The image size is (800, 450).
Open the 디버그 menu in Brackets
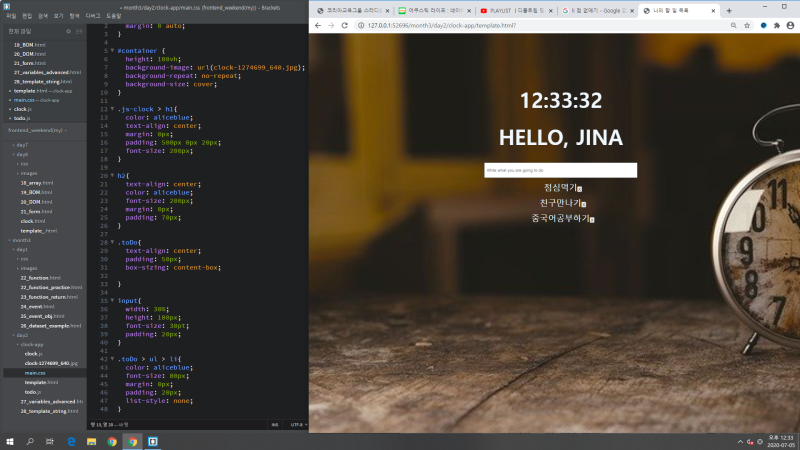coord(93,16)
